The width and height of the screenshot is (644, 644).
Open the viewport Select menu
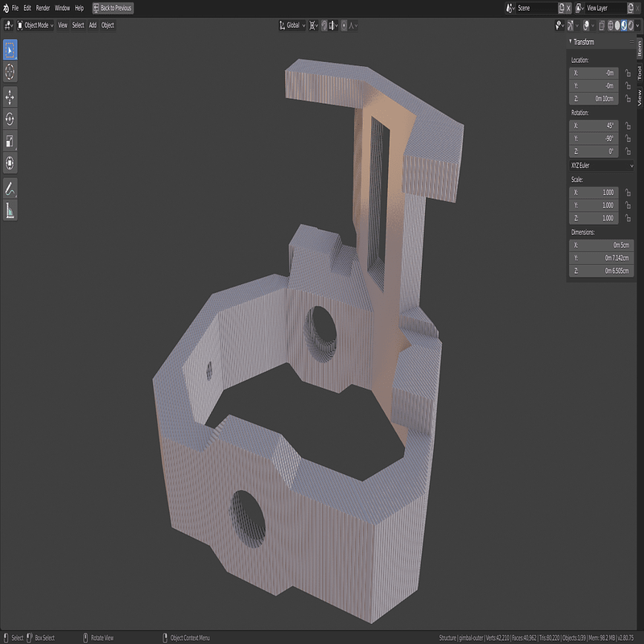click(78, 26)
